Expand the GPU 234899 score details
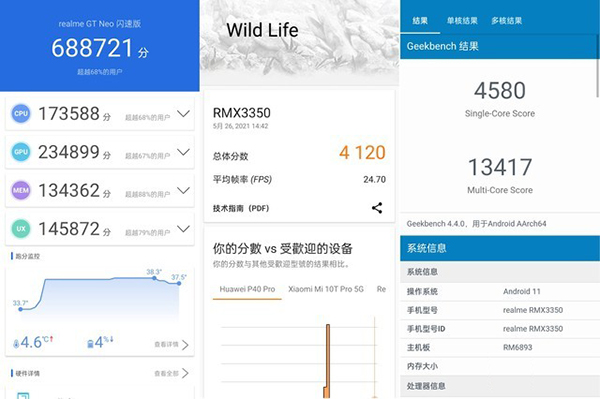 click(x=184, y=152)
